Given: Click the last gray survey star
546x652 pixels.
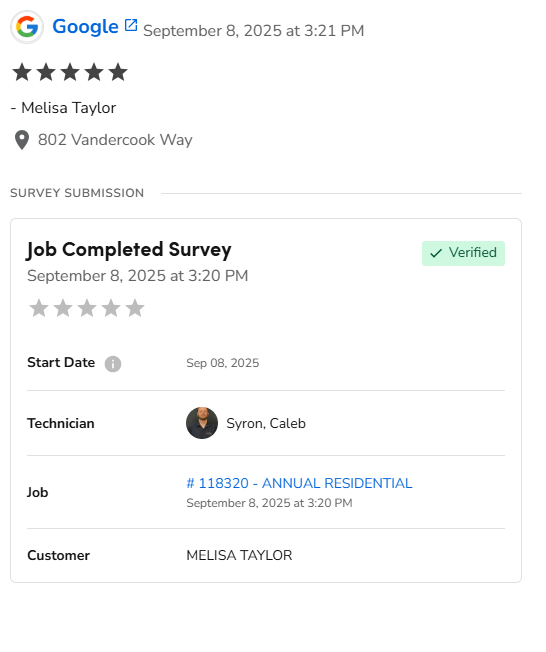Looking at the screenshot, I should [x=135, y=308].
